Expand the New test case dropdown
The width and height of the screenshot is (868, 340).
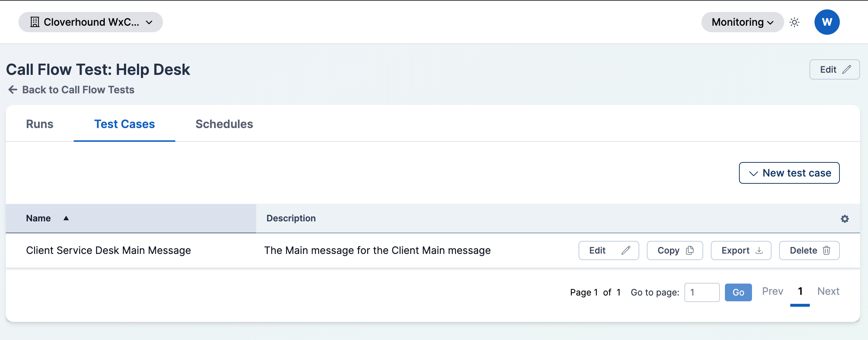click(789, 173)
